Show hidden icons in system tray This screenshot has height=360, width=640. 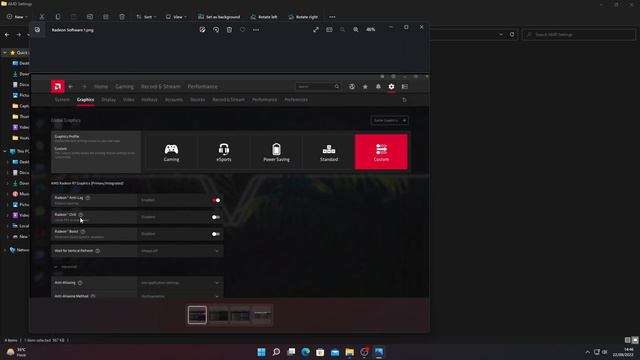587,352
